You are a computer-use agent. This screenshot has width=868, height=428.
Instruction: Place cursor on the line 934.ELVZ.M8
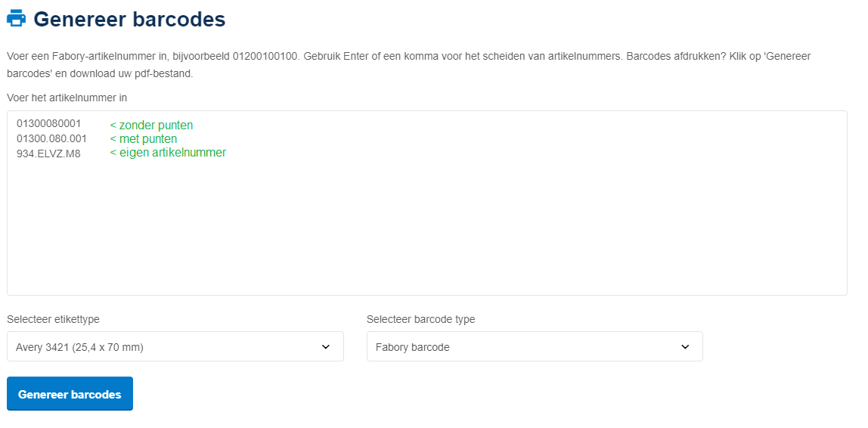click(x=48, y=154)
